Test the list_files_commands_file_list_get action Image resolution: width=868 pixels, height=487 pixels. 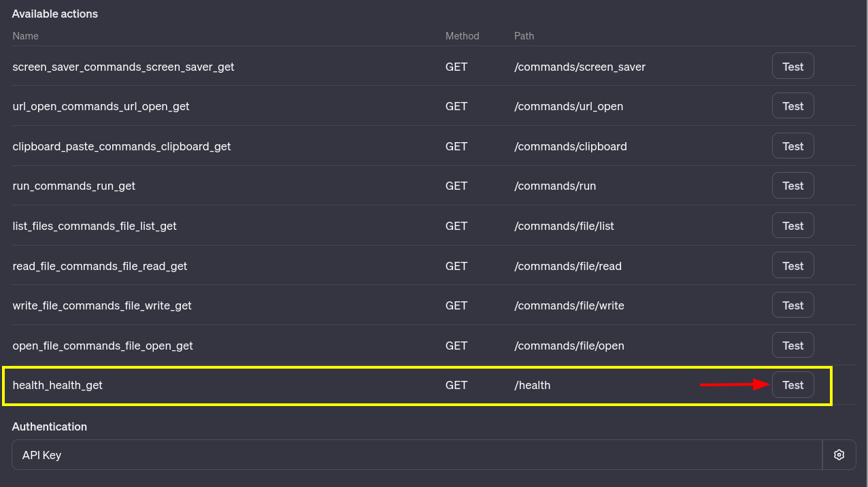click(792, 225)
